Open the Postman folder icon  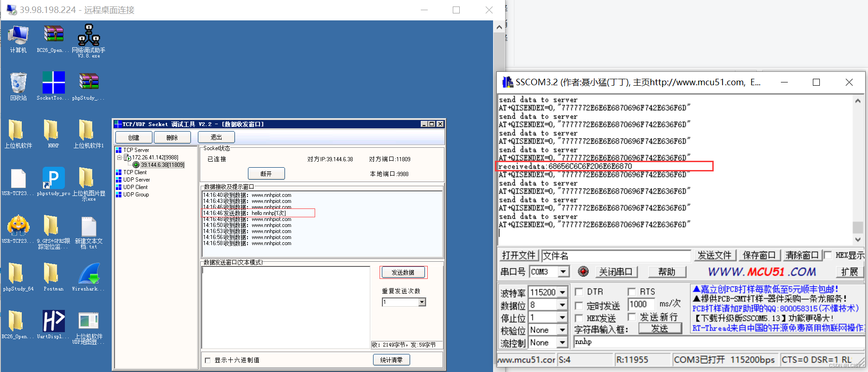51,273
